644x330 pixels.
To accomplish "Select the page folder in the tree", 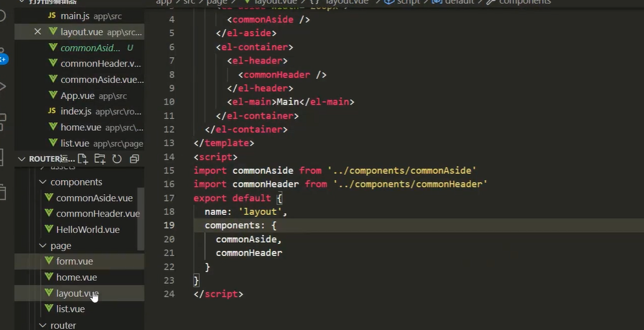I will (x=61, y=246).
